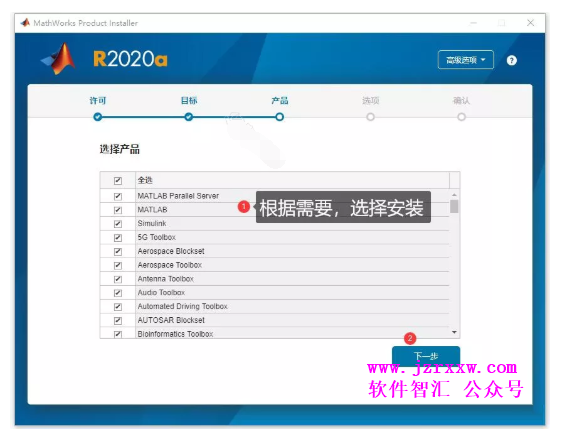Open the 高级选项 dropdown
This screenshot has height=435, width=567.
(x=465, y=60)
